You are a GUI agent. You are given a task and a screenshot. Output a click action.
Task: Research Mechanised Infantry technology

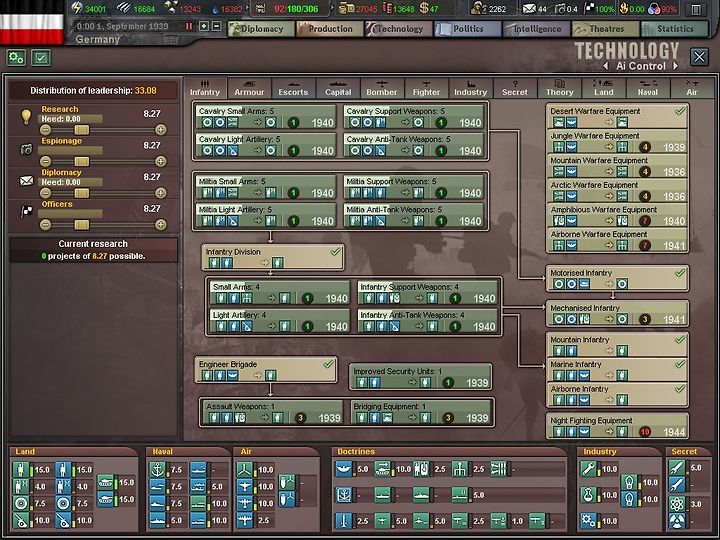[617, 314]
